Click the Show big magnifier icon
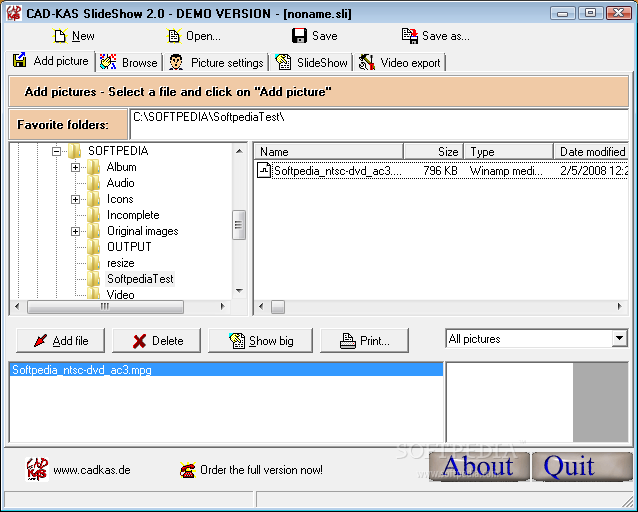This screenshot has width=638, height=512. [x=237, y=341]
